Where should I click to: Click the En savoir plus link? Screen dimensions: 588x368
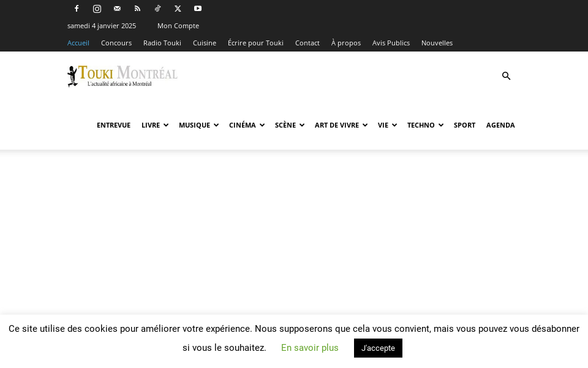pyautogui.click(x=309, y=348)
